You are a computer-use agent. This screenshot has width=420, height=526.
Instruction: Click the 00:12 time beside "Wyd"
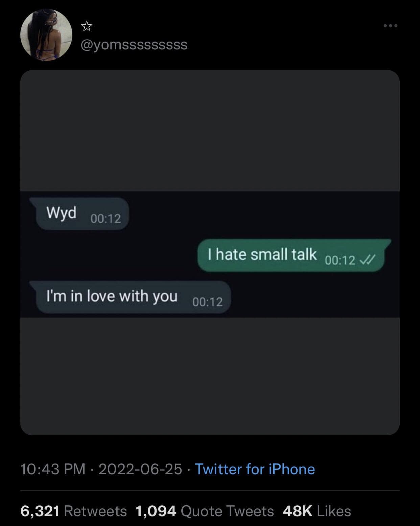tap(106, 219)
